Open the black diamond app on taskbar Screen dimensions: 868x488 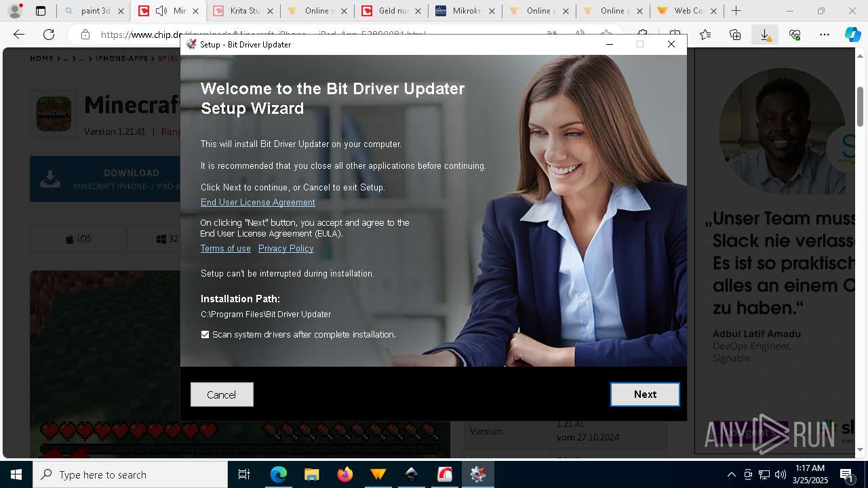pyautogui.click(x=411, y=474)
